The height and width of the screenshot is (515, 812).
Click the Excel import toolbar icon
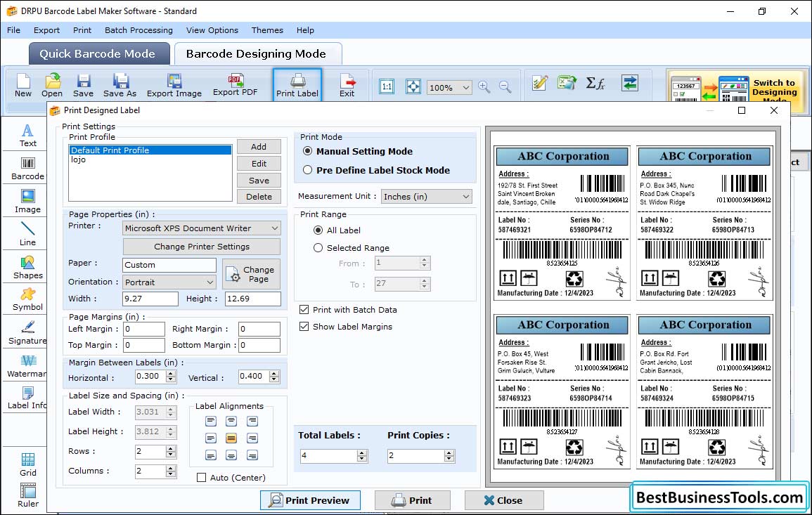[567, 83]
